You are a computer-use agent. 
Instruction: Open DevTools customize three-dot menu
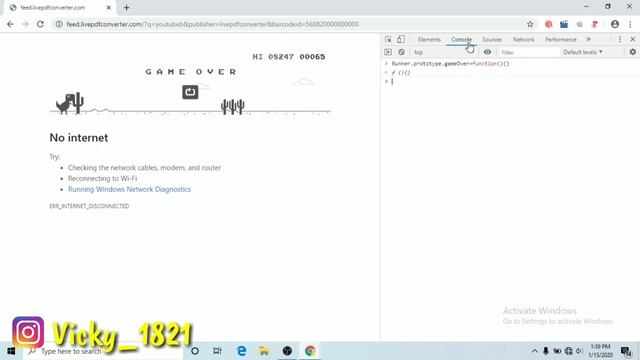[620, 39]
